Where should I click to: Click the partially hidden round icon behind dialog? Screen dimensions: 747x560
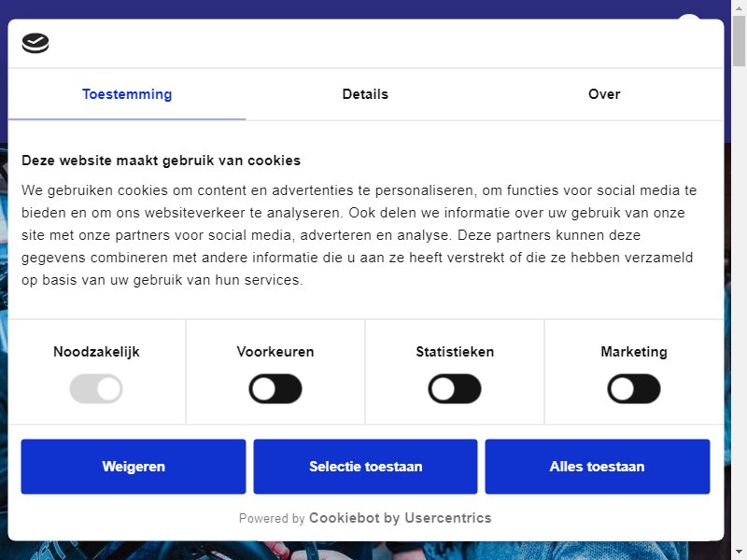689,17
